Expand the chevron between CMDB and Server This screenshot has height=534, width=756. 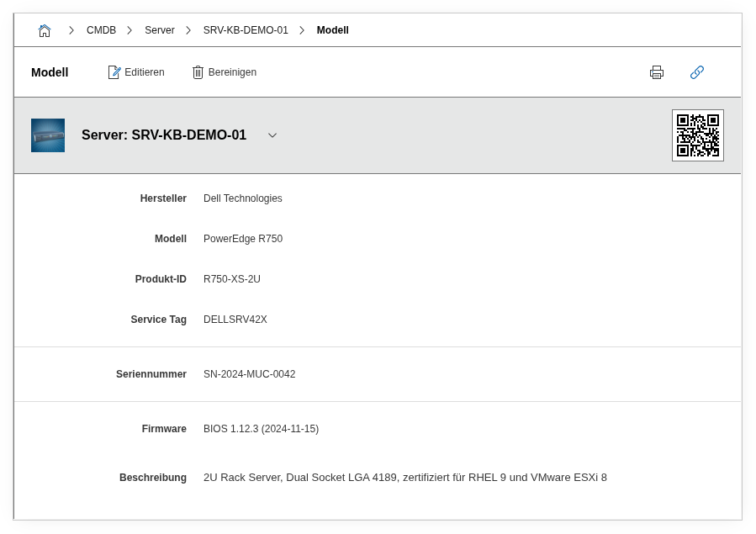pyautogui.click(x=130, y=30)
